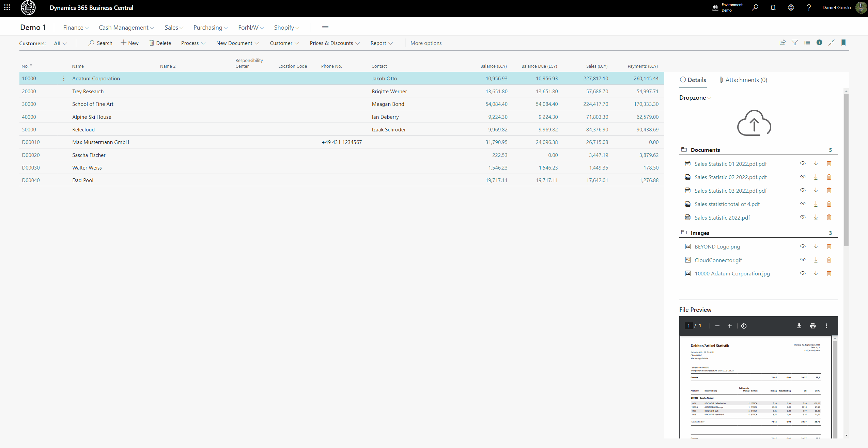Toggle the FactBox info pane
Screen dimensions: 868x448
(819, 43)
